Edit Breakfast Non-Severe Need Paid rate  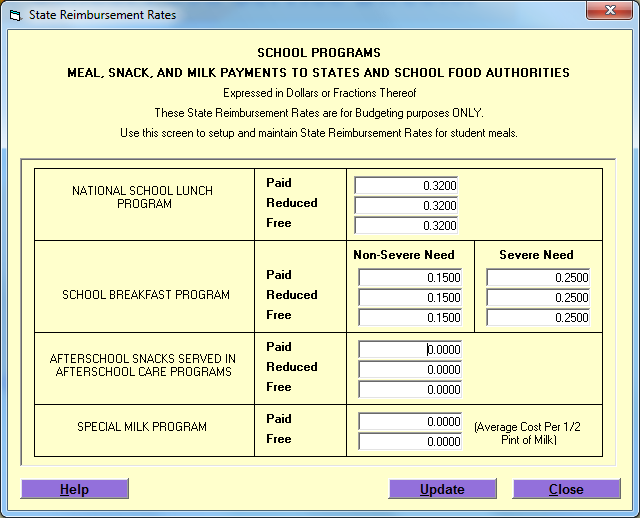pyautogui.click(x=410, y=278)
